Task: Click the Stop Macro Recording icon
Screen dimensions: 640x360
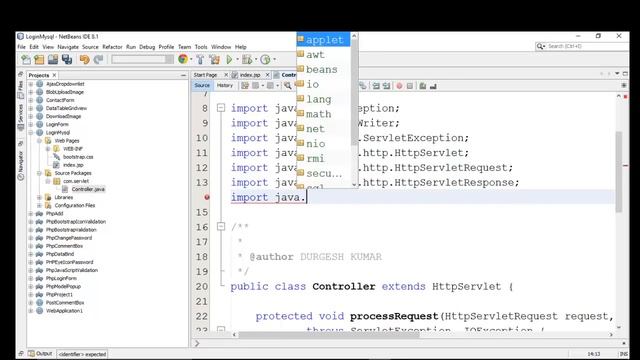Action: (x=410, y=86)
